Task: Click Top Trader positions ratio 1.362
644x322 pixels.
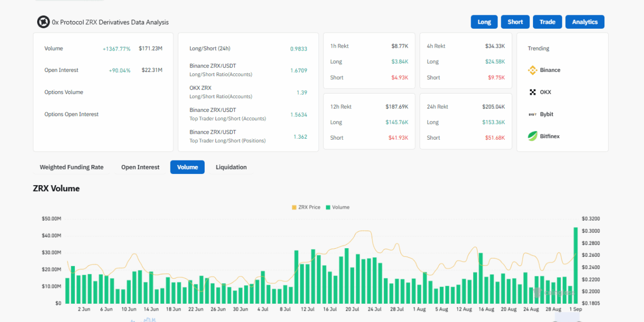Action: (x=300, y=137)
